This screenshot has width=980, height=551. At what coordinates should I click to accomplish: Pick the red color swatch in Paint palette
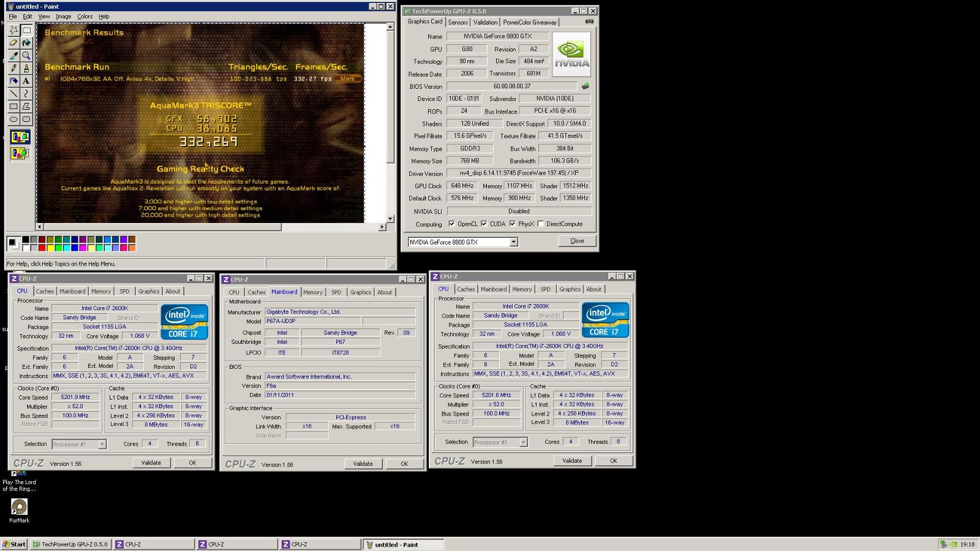point(42,248)
